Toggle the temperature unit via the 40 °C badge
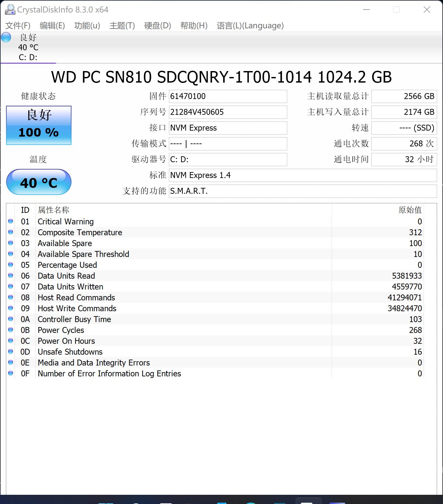 38,182
